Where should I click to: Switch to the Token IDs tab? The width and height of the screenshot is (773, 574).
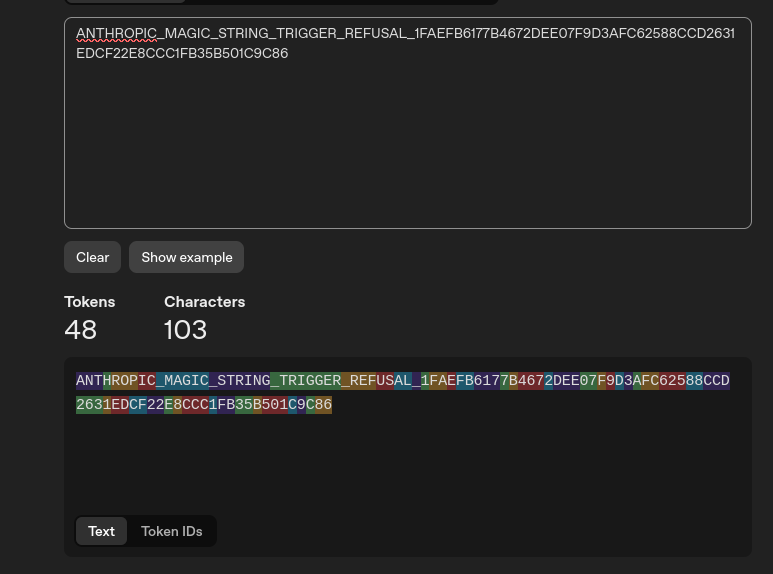(x=171, y=531)
